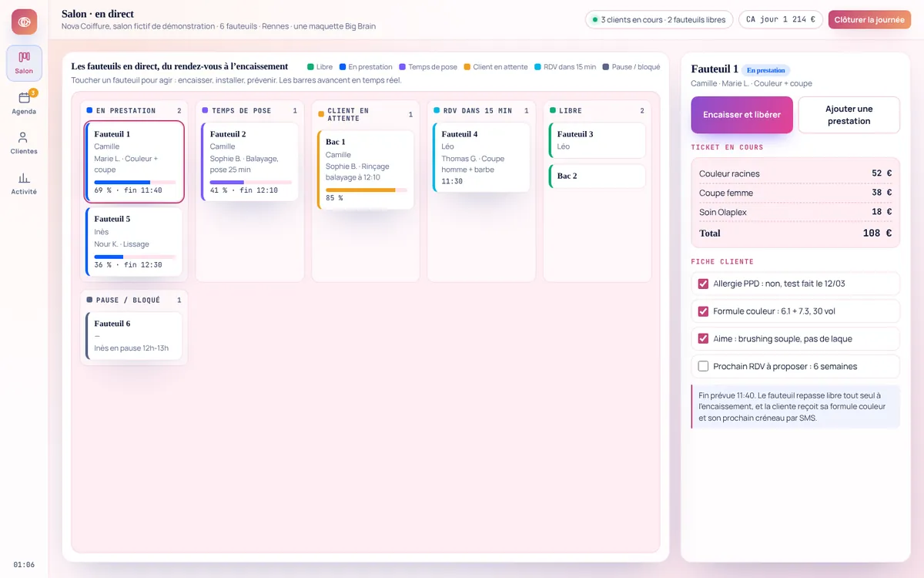Click the CA jour 1 214 € pill
The width and height of the screenshot is (924, 578).
(781, 20)
